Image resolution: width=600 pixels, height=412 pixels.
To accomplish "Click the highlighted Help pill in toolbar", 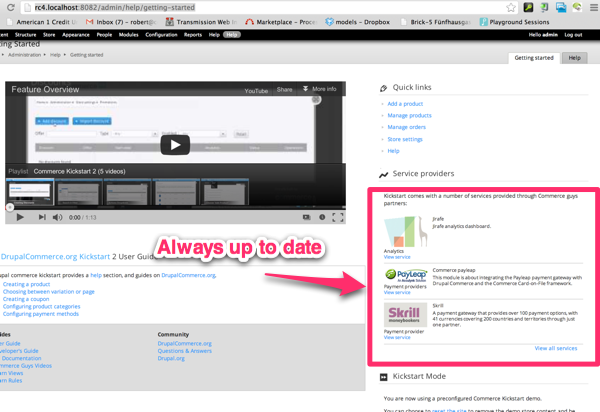I will coord(232,35).
